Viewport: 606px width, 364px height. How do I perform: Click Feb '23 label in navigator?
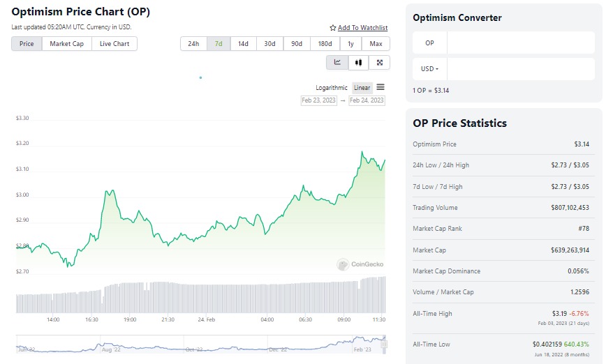[x=362, y=349]
